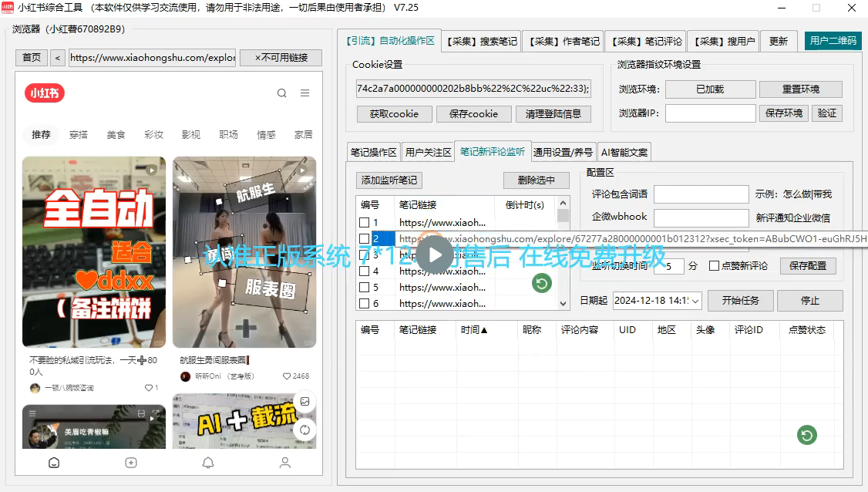Screen dimensions: 868x492
Task: Open AI+截流 note thumbnail
Action: tap(244, 421)
